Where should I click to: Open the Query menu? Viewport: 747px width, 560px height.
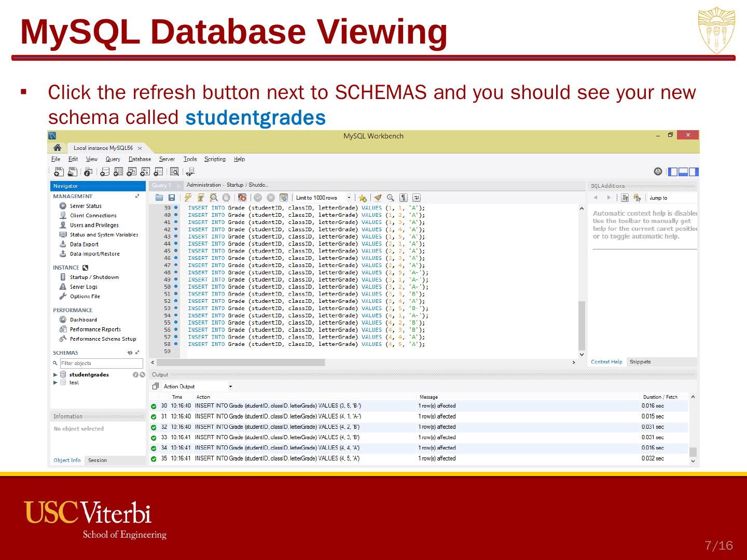pyautogui.click(x=113, y=159)
